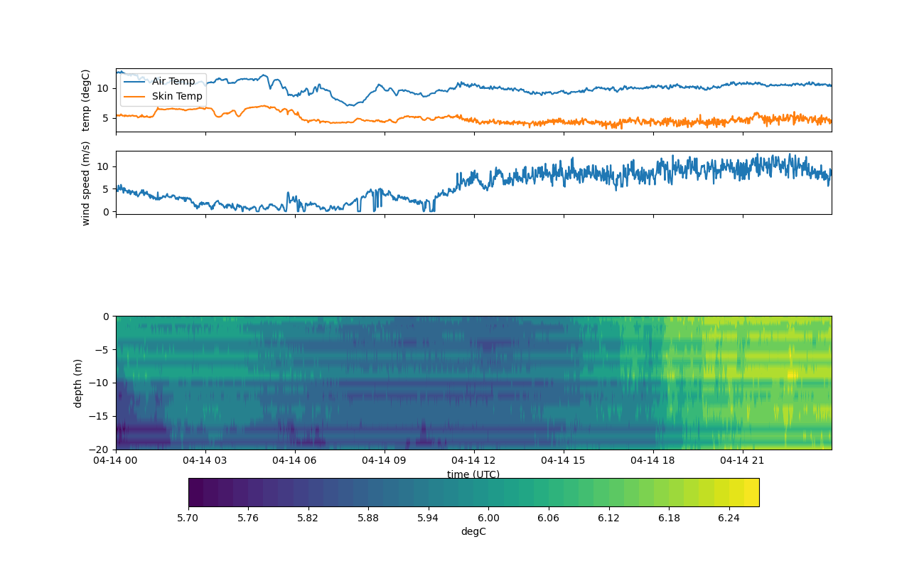Select the 'depth (m)' y-axis label

click(x=77, y=383)
